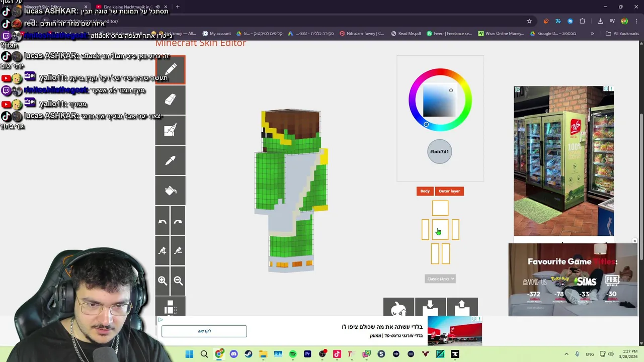Toggle the Outer layer visibility
The image size is (644, 362).
[x=449, y=191]
